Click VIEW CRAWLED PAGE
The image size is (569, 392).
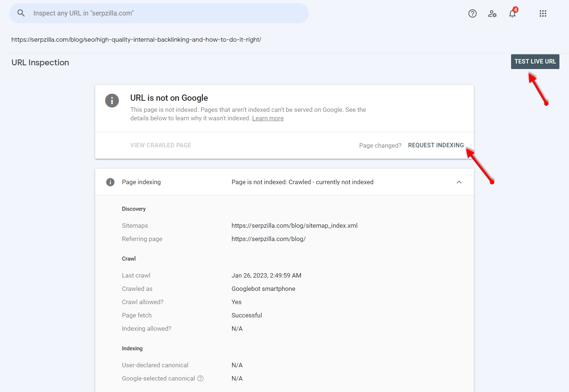point(161,145)
